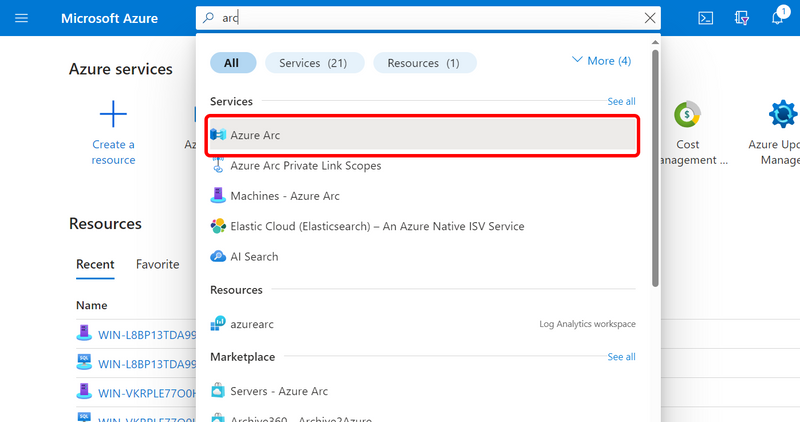Expand the More (4) filters
Image resolution: width=800 pixels, height=422 pixels.
tap(602, 61)
